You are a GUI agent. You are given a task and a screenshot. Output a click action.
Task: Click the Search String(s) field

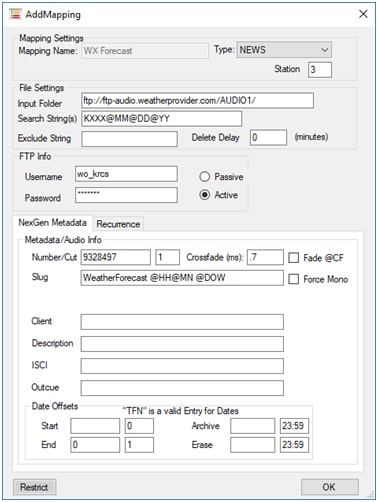coord(162,119)
